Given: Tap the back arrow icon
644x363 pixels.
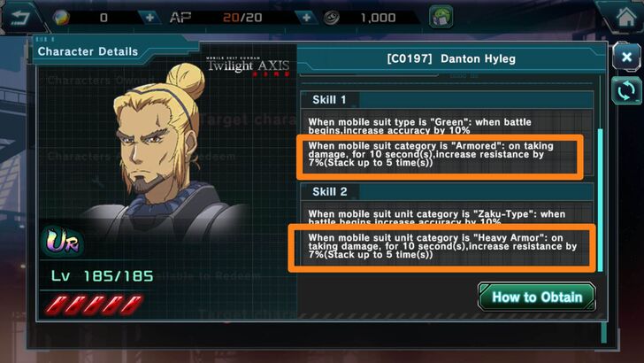Looking at the screenshot, I should click(x=19, y=18).
